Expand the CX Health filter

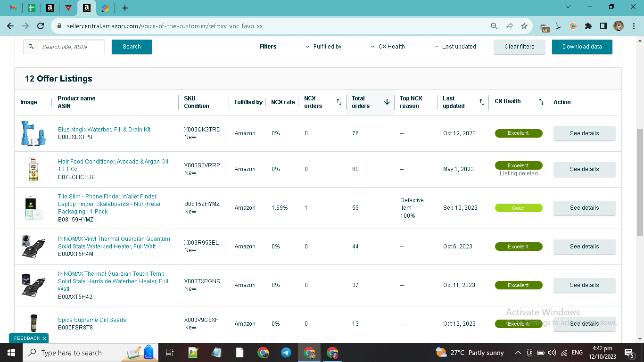pyautogui.click(x=388, y=47)
